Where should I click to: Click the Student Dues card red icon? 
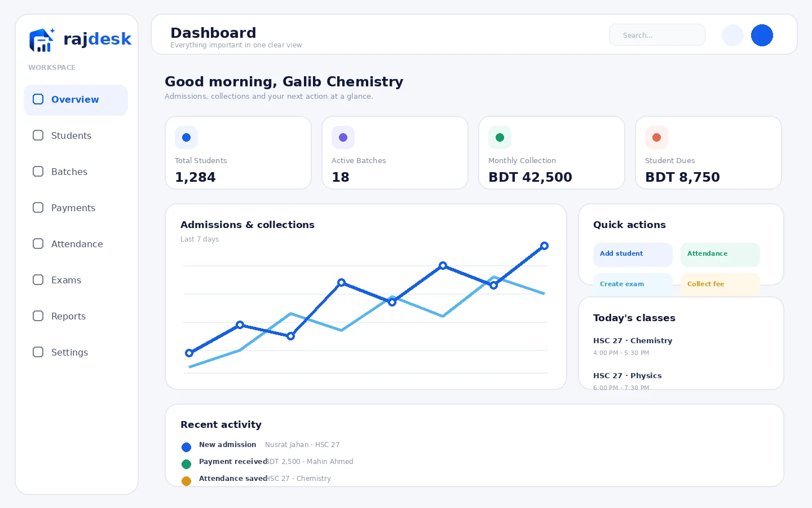point(656,137)
